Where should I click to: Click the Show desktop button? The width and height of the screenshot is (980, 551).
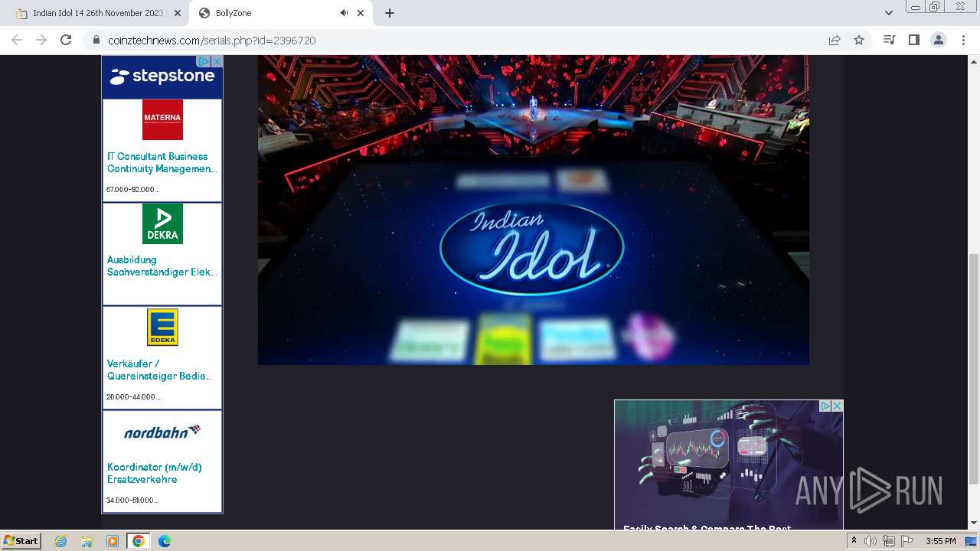(972, 541)
